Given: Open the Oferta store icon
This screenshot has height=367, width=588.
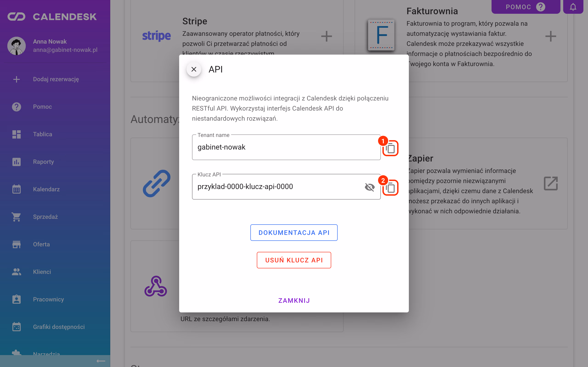Looking at the screenshot, I should click(17, 244).
